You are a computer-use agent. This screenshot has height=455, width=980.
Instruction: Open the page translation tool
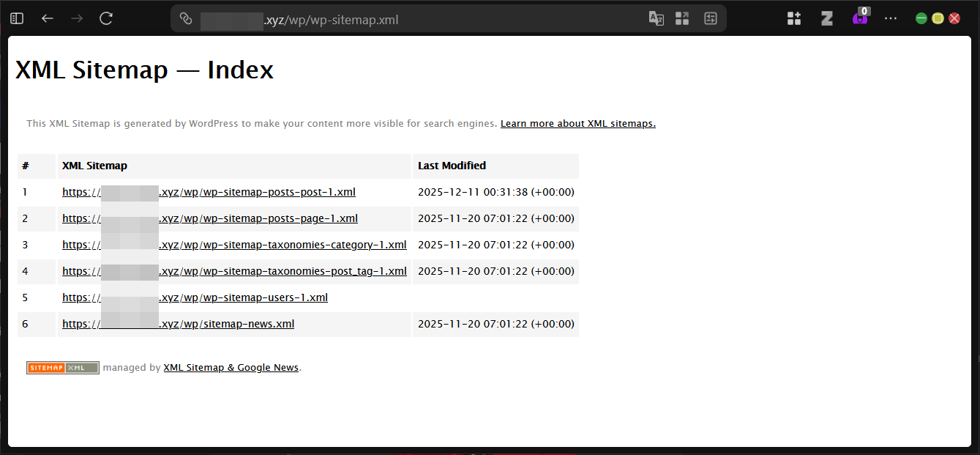click(656, 18)
